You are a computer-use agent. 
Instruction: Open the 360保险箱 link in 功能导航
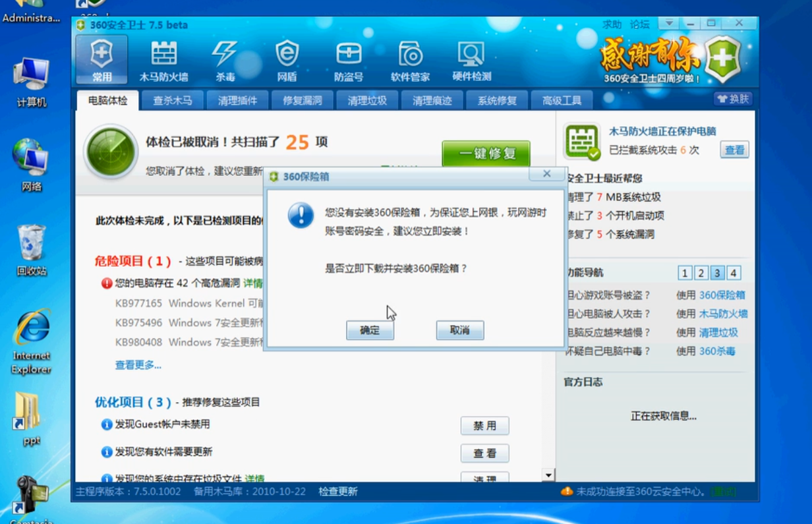pos(722,295)
